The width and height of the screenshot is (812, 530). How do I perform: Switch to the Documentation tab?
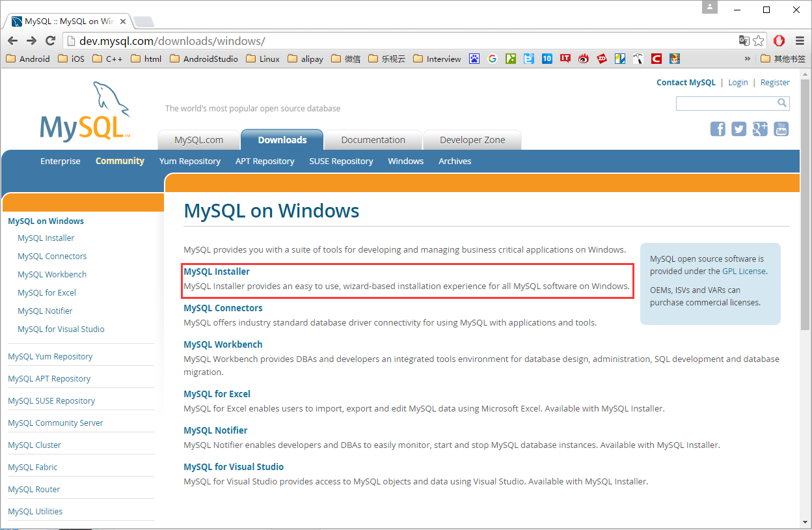click(x=373, y=140)
